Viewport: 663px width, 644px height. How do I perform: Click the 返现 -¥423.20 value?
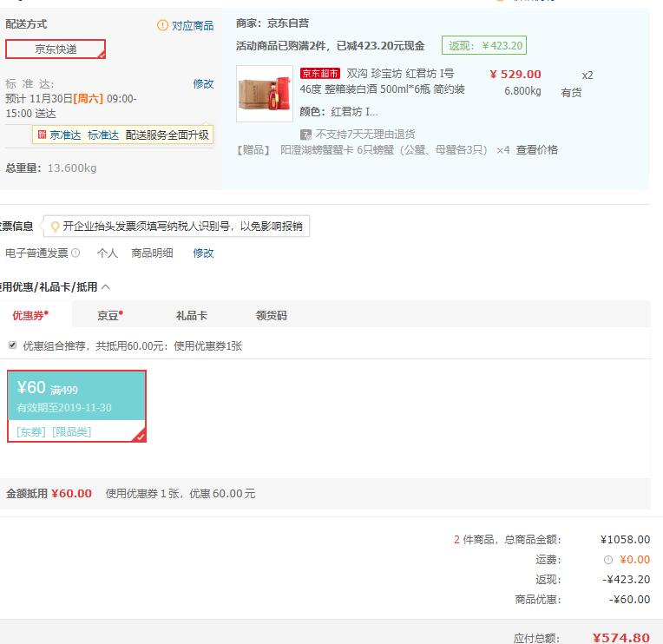tap(627, 579)
